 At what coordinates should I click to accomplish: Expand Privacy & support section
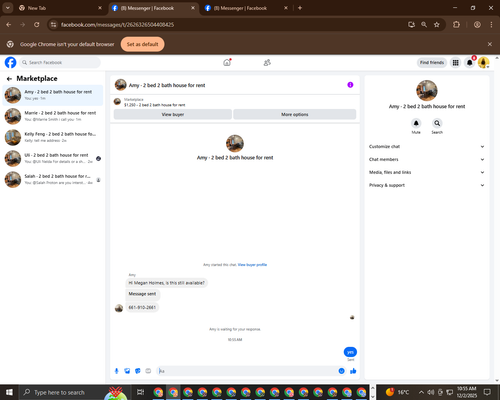coord(426,185)
